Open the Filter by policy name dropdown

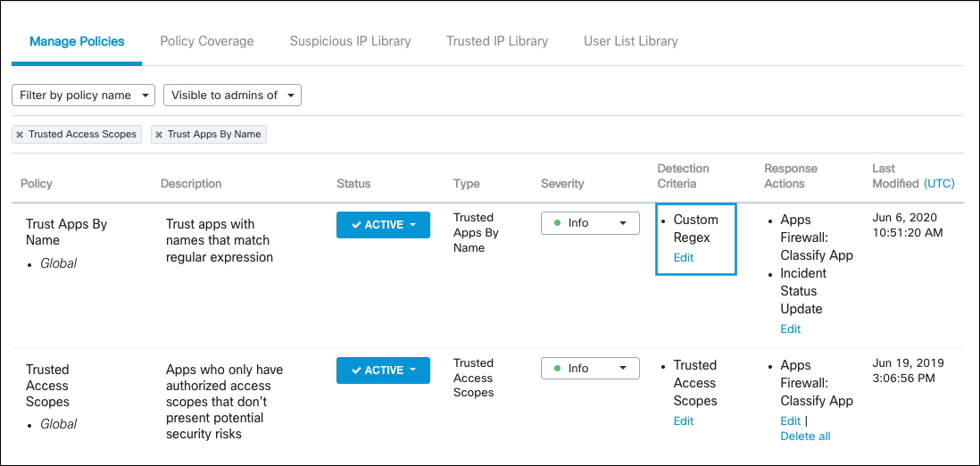click(x=84, y=96)
